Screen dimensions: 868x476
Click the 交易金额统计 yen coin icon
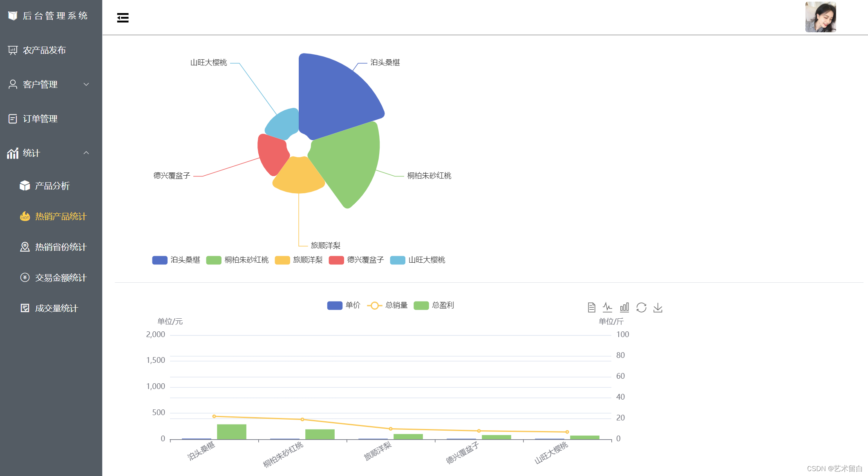pos(25,277)
